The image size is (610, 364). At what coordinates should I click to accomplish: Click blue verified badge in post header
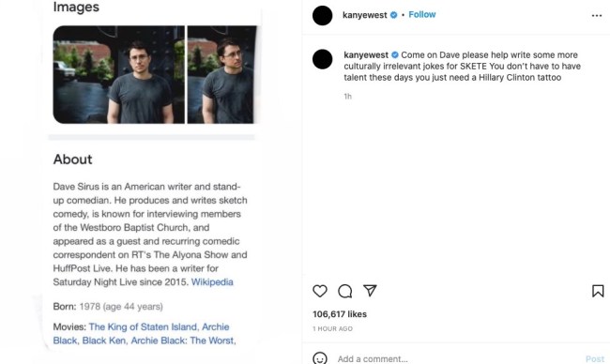tap(394, 15)
